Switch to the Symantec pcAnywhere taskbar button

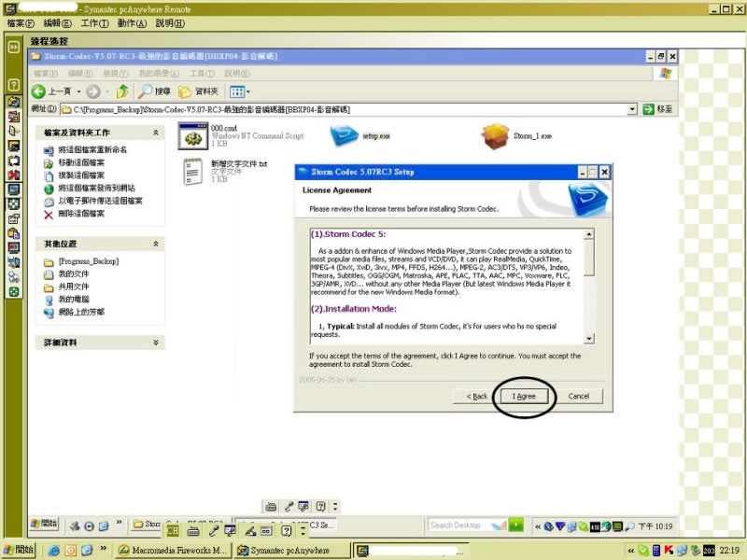point(291,551)
